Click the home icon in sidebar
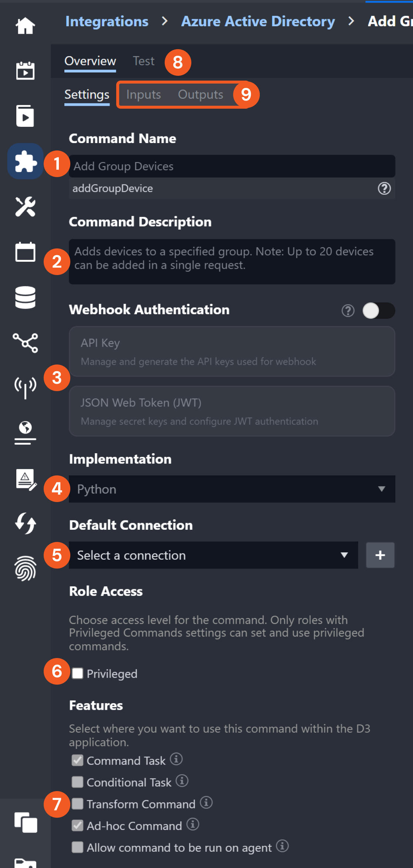413x868 pixels. pyautogui.click(x=25, y=26)
